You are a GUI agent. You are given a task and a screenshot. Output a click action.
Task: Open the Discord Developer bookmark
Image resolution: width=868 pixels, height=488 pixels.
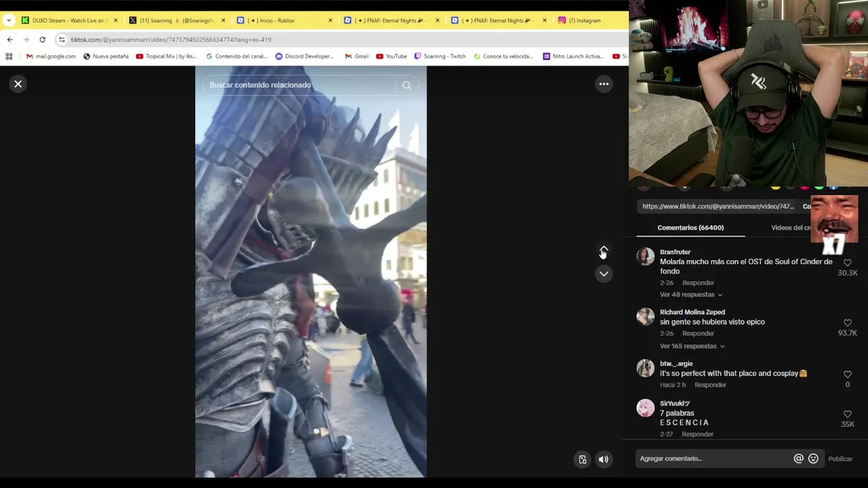[304, 56]
